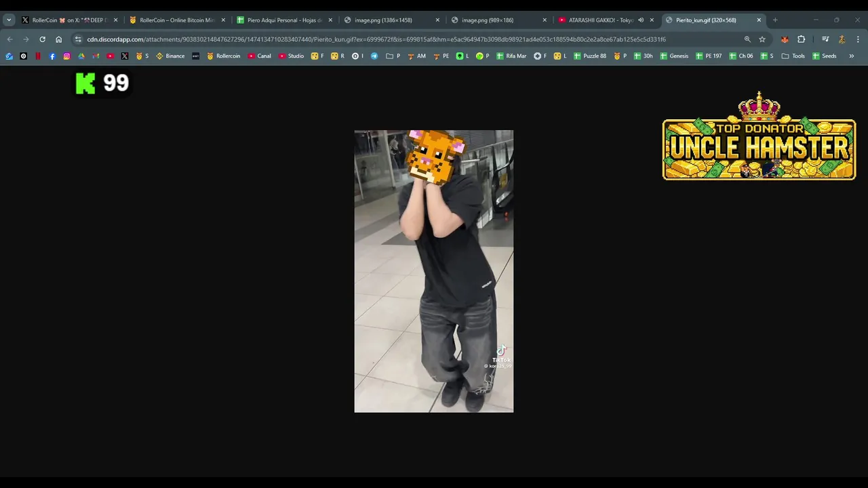Image resolution: width=868 pixels, height=488 pixels.
Task: Click the home button icon
Action: pos(58,39)
